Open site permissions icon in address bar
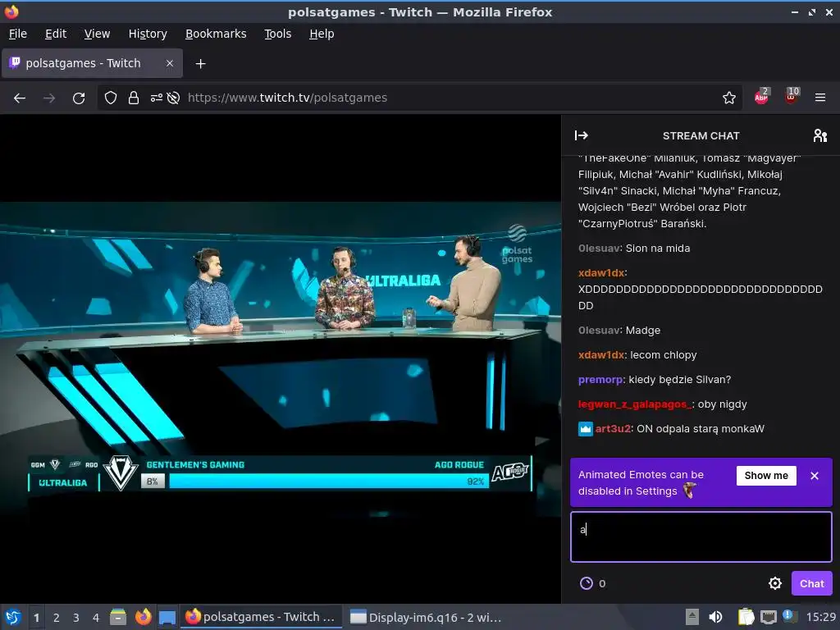The width and height of the screenshot is (840, 630). (x=157, y=98)
